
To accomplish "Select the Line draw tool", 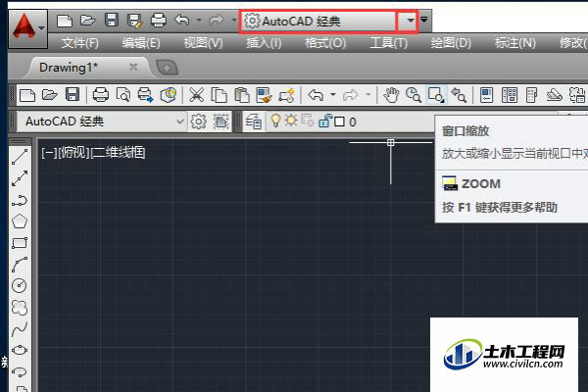I will pos(20,157).
